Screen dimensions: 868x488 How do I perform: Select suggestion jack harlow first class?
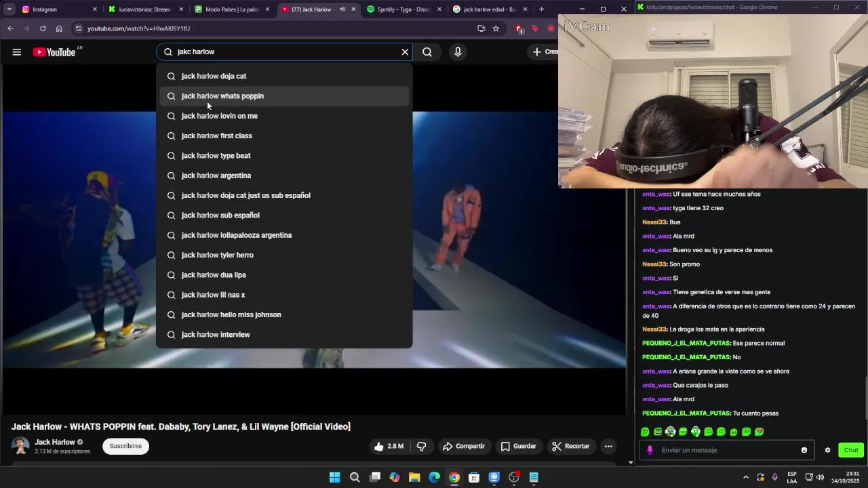point(284,136)
